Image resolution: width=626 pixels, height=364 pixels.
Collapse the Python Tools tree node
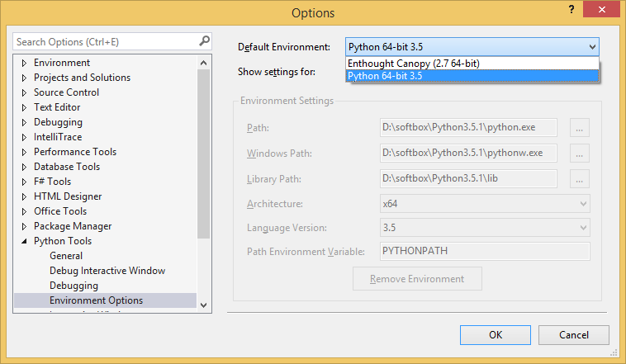point(24,241)
